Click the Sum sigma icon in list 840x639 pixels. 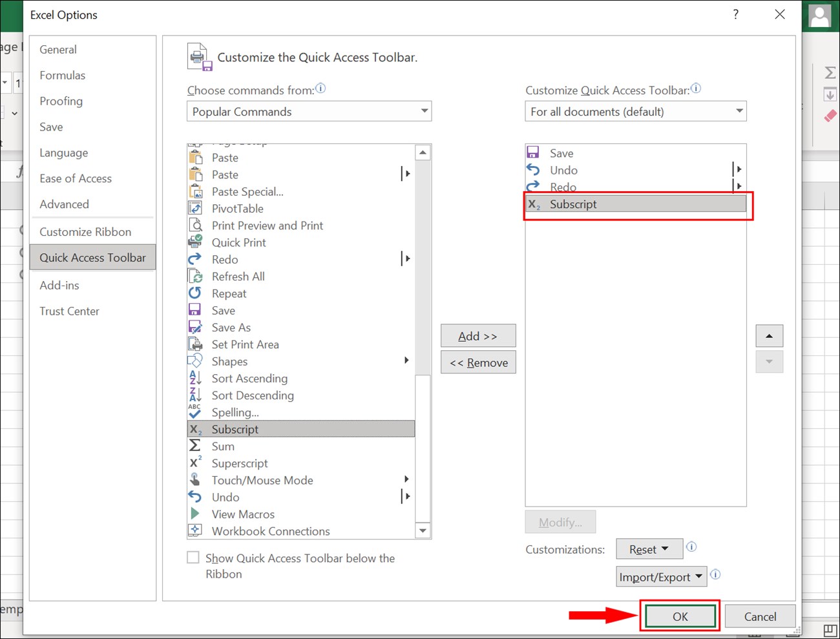pyautogui.click(x=195, y=446)
